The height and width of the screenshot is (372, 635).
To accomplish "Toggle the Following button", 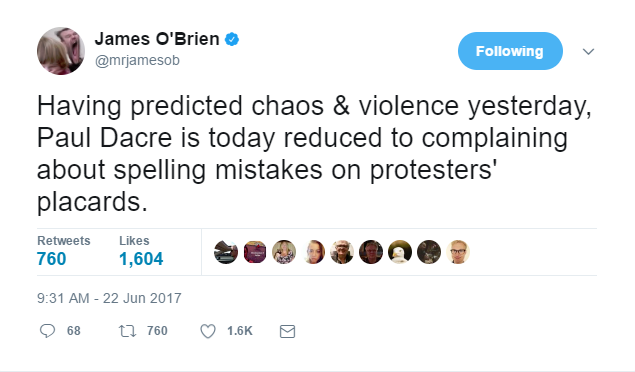I will point(510,51).
